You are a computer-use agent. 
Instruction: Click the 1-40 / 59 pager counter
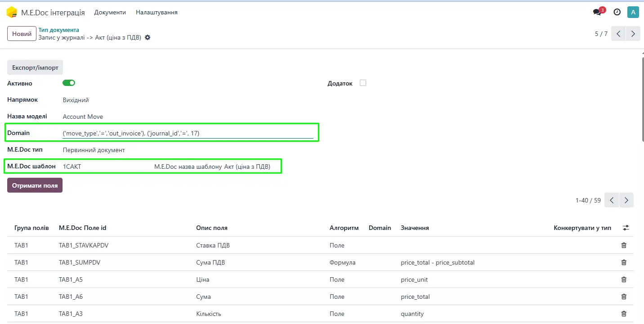point(588,200)
